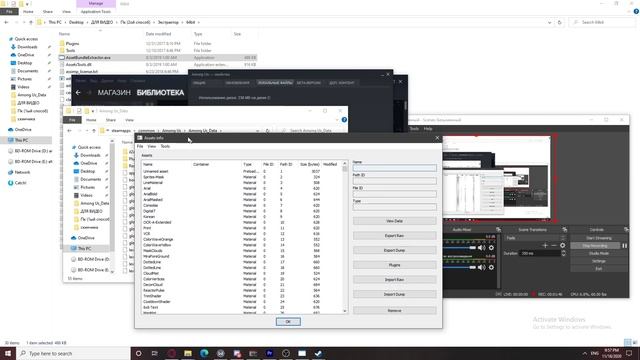Open the Help menu in OBS window
640x360 pixels.
click(x=428, y=129)
